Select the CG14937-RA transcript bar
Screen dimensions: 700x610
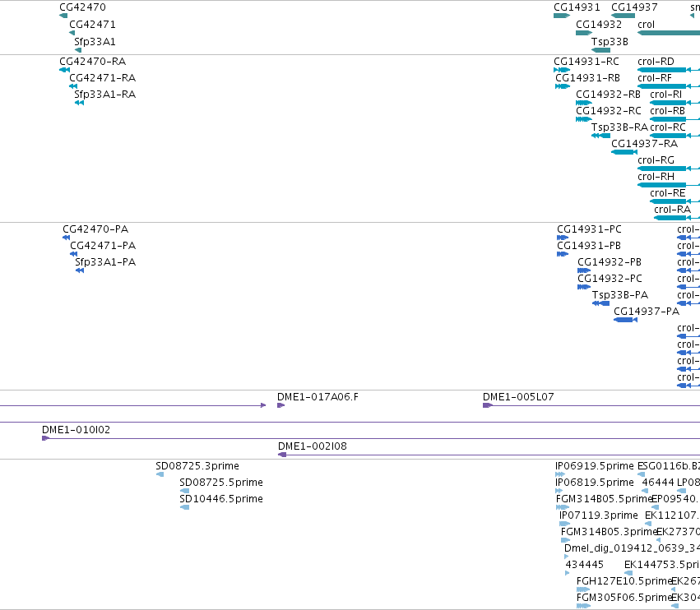click(x=624, y=152)
